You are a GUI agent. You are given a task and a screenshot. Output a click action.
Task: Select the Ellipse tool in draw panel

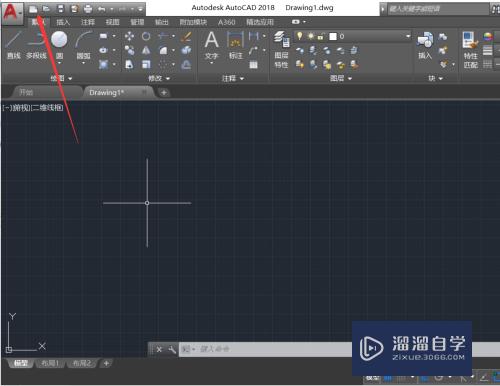[103, 50]
